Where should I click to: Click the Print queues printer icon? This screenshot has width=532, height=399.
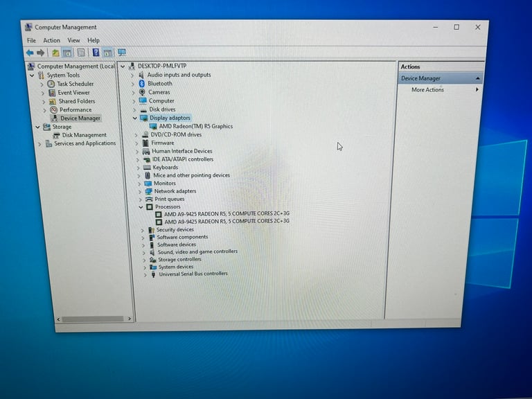click(149, 199)
